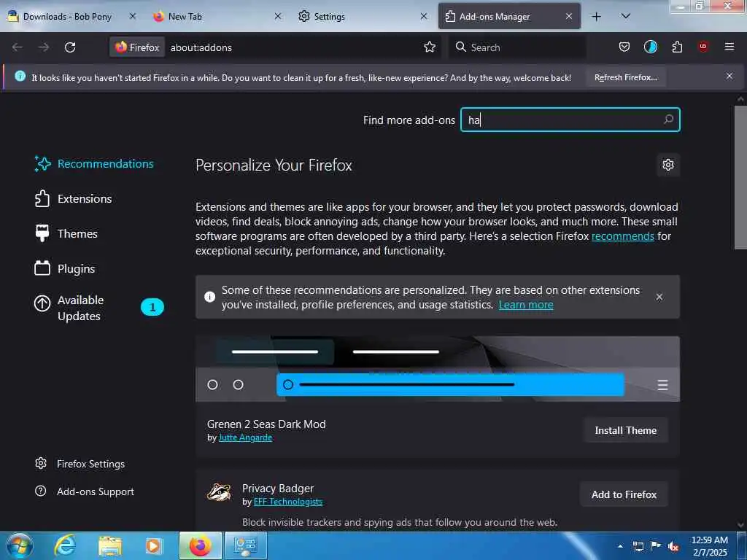This screenshot has width=747, height=560.
Task: Click the updates count badge showing 1
Action: (152, 307)
